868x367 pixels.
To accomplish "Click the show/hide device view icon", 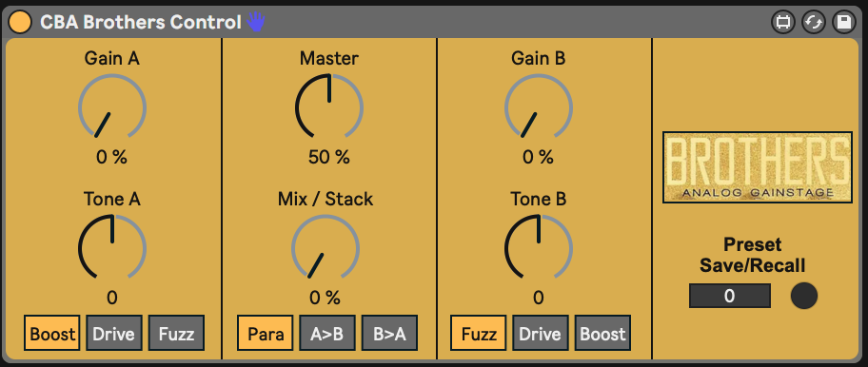I will pos(782,23).
